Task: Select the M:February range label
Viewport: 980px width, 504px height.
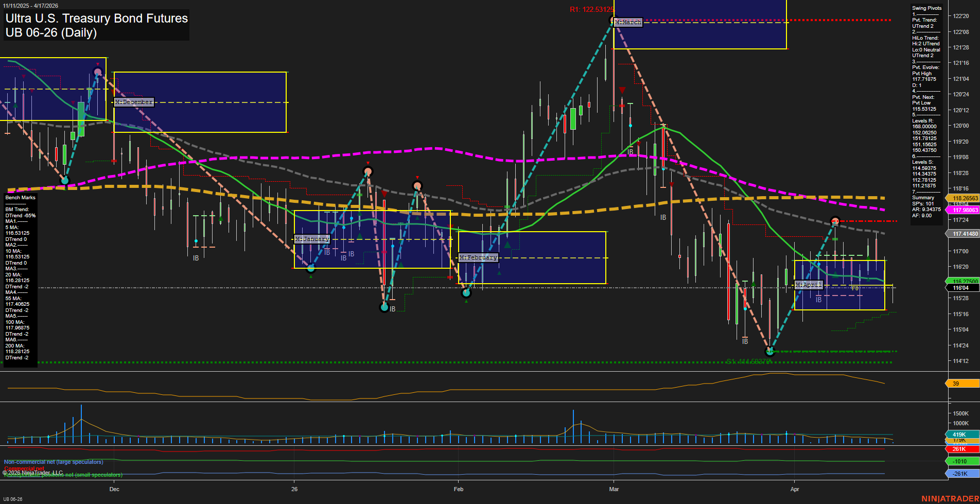Action: coord(478,257)
